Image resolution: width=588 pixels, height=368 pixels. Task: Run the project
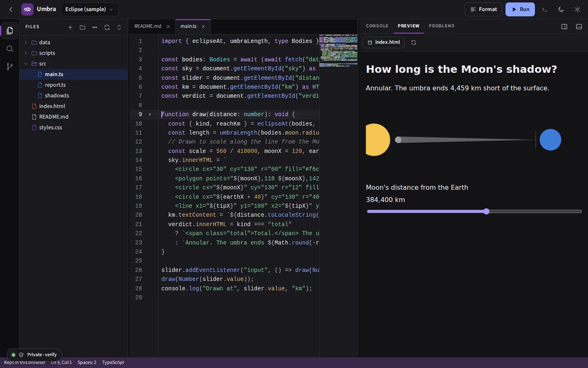coord(520,9)
